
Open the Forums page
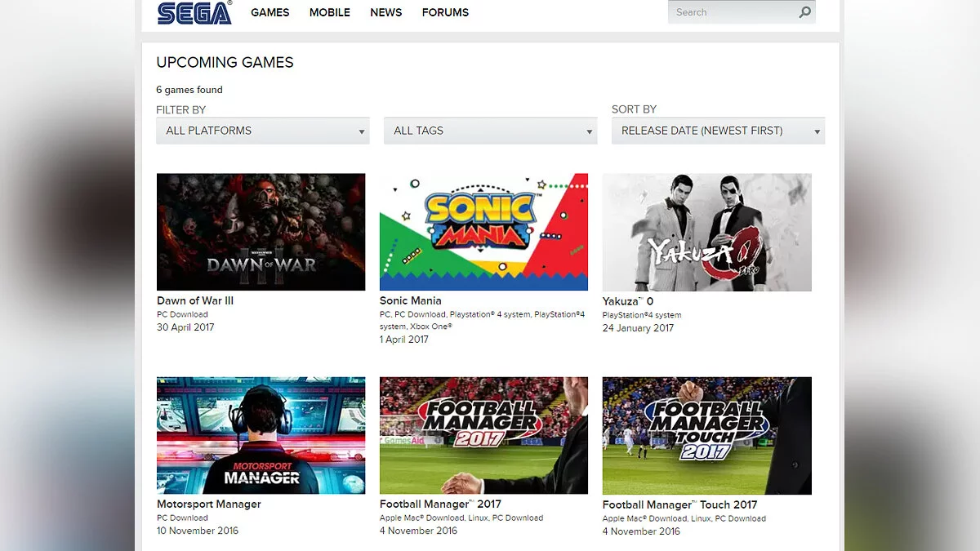pos(445,12)
